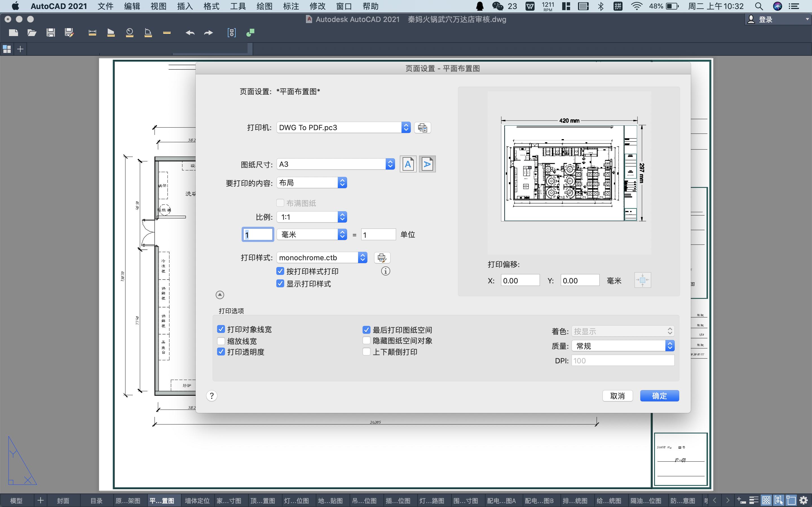Collapse the print options disclosure arrow
812x507 pixels.
(220, 295)
